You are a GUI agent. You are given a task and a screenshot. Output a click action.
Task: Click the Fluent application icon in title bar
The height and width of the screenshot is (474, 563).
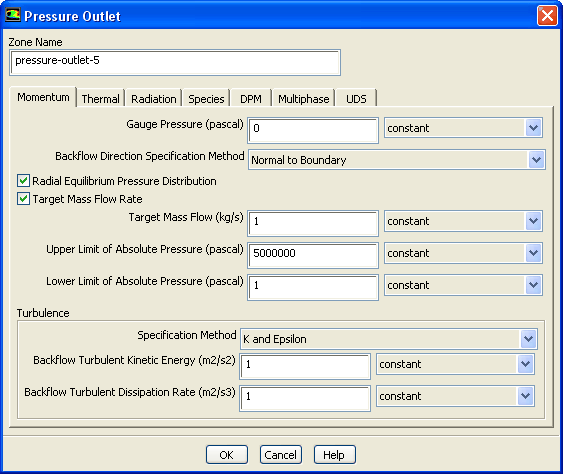pyautogui.click(x=13, y=15)
